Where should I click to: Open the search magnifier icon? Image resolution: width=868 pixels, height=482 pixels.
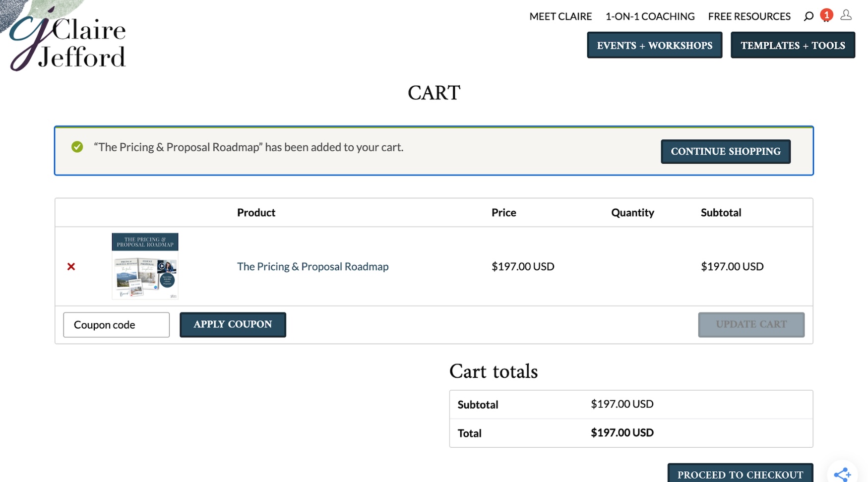(808, 16)
